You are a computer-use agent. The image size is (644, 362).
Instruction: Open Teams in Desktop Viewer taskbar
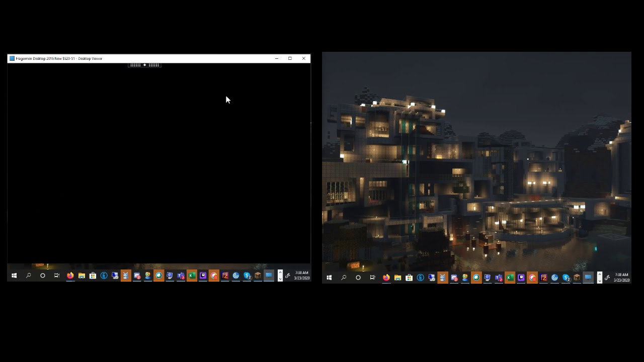(181, 276)
